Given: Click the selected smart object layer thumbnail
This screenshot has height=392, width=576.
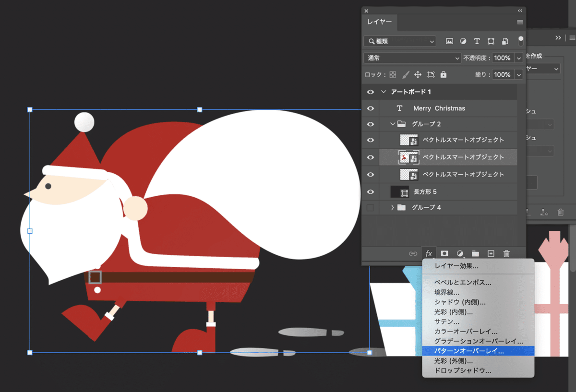Looking at the screenshot, I should (409, 157).
